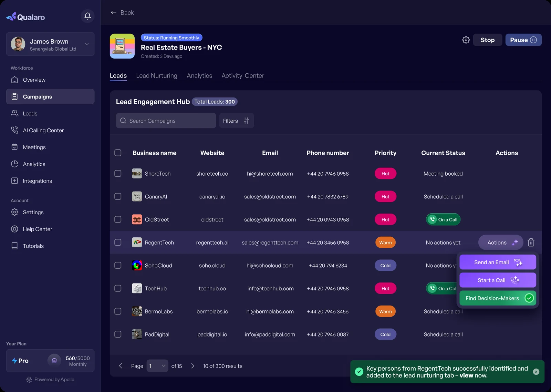
Task: Choose Send an Email action
Action: pos(498,262)
